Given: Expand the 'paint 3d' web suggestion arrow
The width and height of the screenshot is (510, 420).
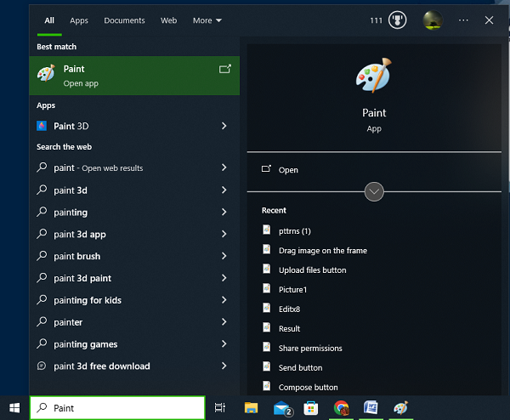Looking at the screenshot, I should coord(224,190).
